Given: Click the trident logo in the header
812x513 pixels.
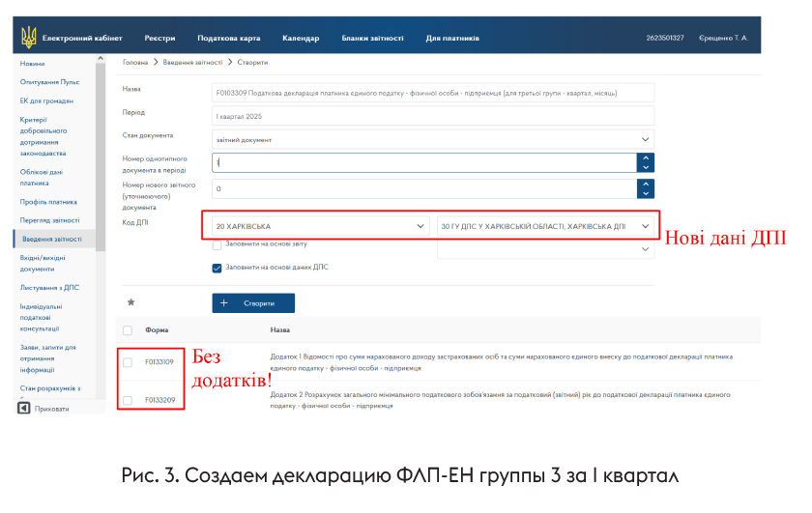Looking at the screenshot, I should point(28,38).
